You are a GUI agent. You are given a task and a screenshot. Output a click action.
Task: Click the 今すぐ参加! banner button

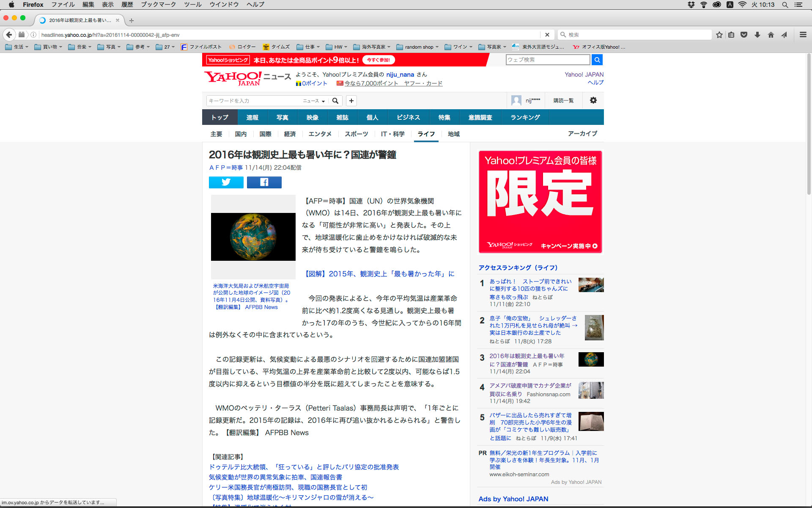point(378,60)
